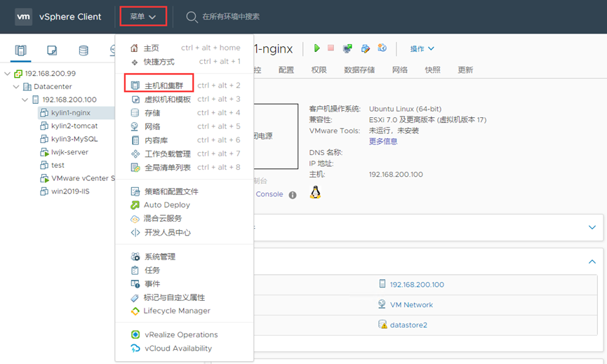The width and height of the screenshot is (607, 364).
Task: Open the datastore2 link
Action: click(x=408, y=325)
